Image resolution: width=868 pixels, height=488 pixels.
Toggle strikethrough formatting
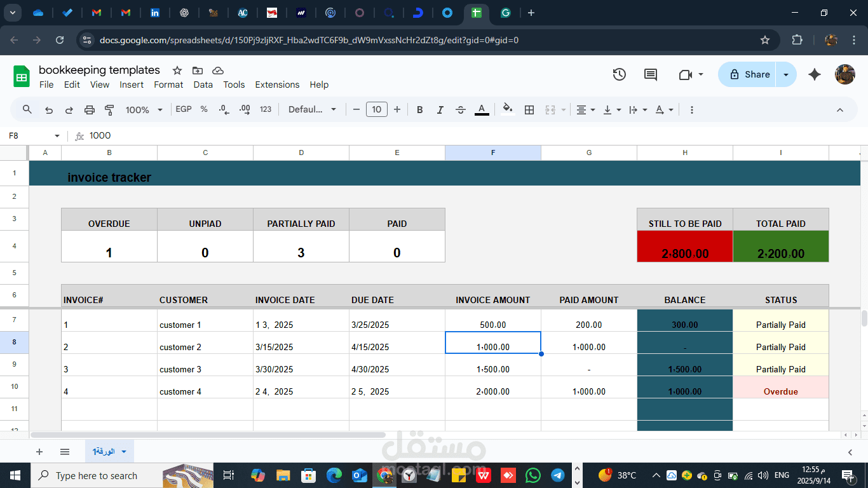pyautogui.click(x=461, y=110)
